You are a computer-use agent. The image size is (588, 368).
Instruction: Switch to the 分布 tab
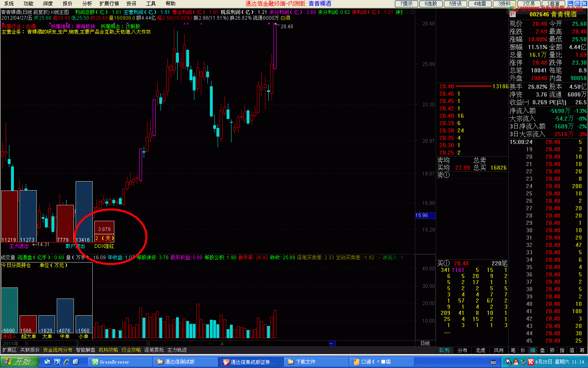click(x=462, y=350)
